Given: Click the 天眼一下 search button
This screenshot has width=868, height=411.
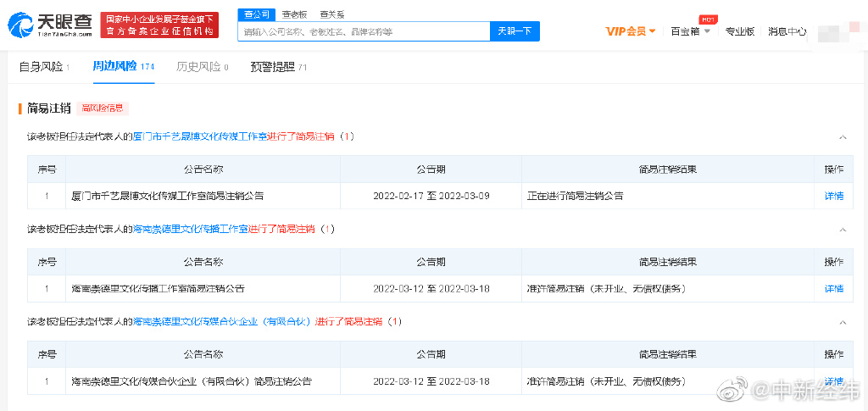Looking at the screenshot, I should [515, 31].
